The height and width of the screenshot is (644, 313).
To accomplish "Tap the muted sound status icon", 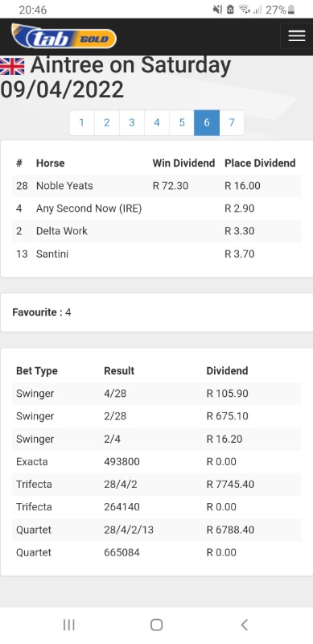I will click(217, 10).
